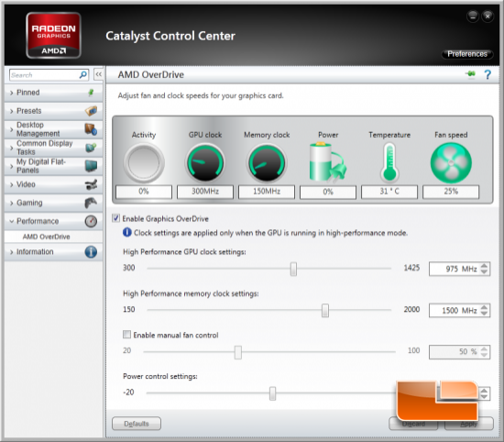Open help with the question mark icon
The width and height of the screenshot is (504, 442).
click(488, 75)
